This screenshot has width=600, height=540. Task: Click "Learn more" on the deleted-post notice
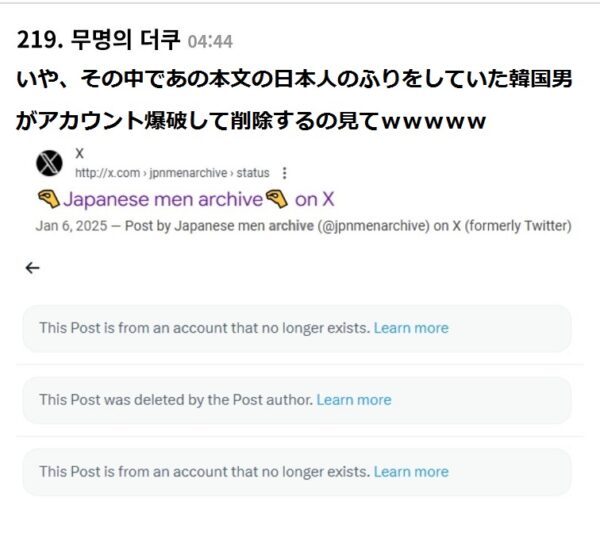click(x=354, y=400)
